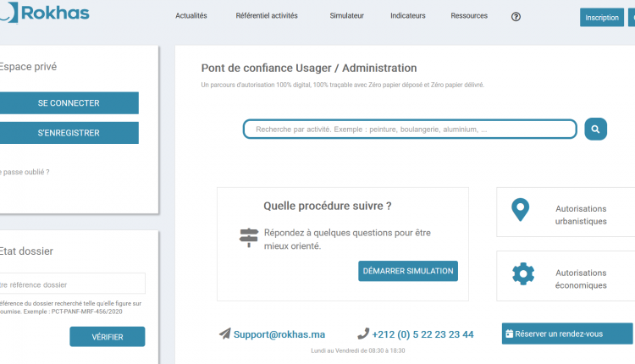Click the magnifying glass search button
The width and height of the screenshot is (635, 364).
(x=595, y=129)
